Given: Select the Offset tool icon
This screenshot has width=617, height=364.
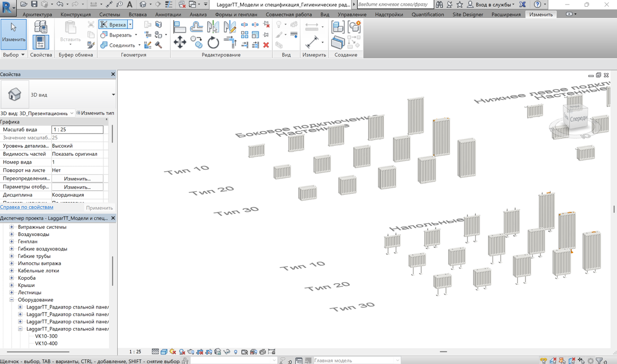Looking at the screenshot, I should 196,27.
